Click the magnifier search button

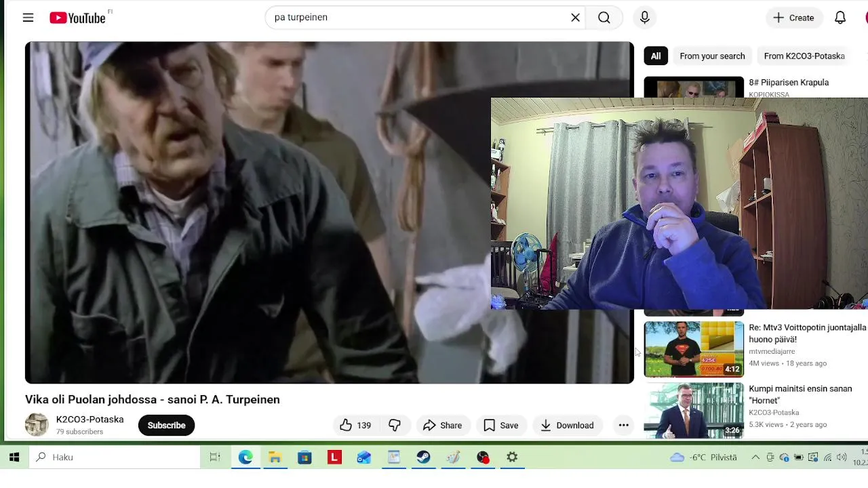click(x=604, y=18)
